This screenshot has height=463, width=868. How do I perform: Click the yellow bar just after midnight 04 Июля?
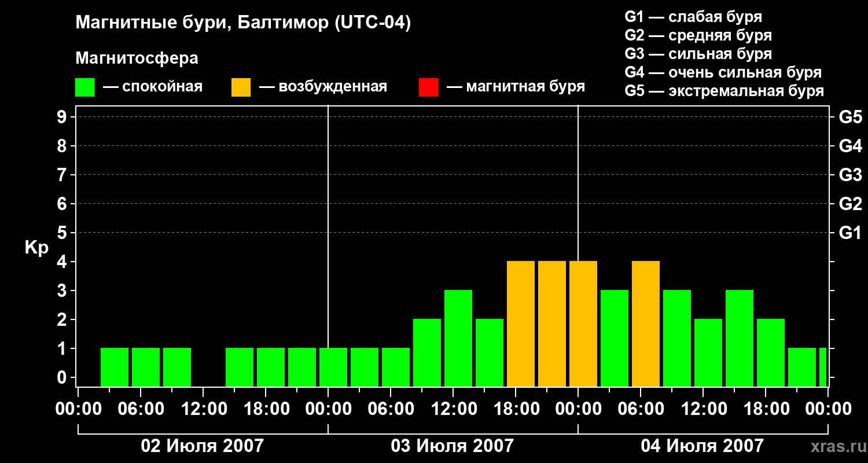click(x=583, y=324)
